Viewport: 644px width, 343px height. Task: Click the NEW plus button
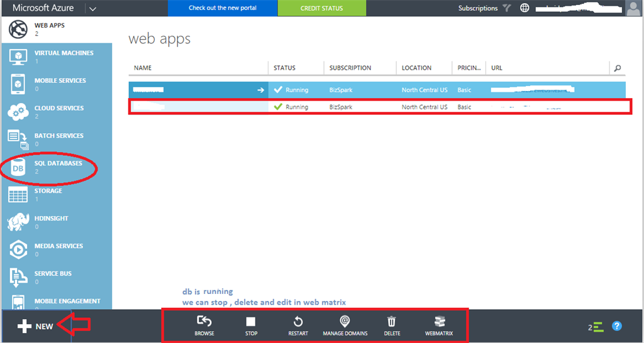click(35, 327)
